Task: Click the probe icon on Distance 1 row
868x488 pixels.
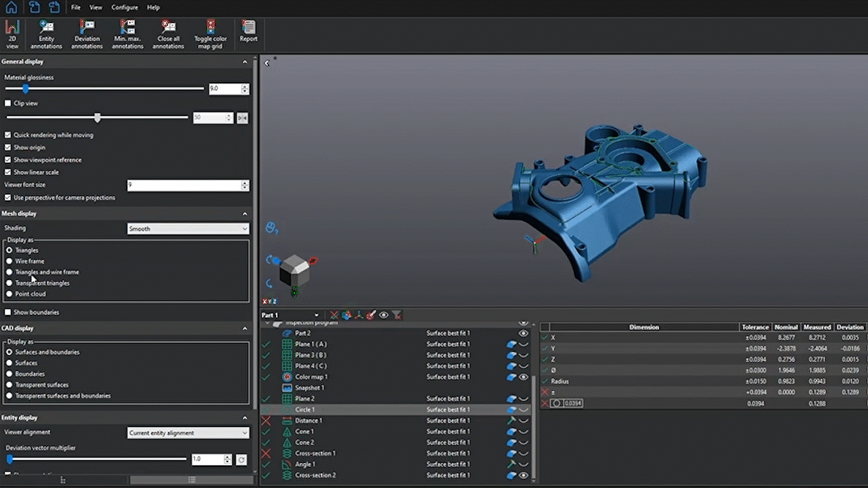Action: 512,420
